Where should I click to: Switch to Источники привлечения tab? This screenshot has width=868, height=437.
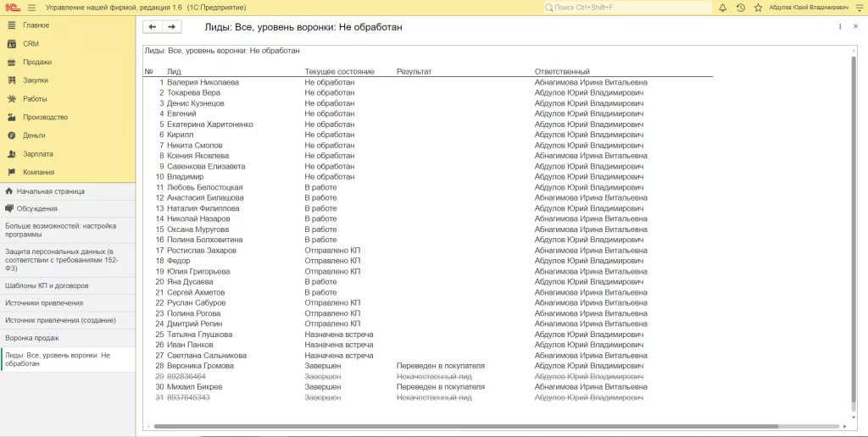click(x=68, y=303)
